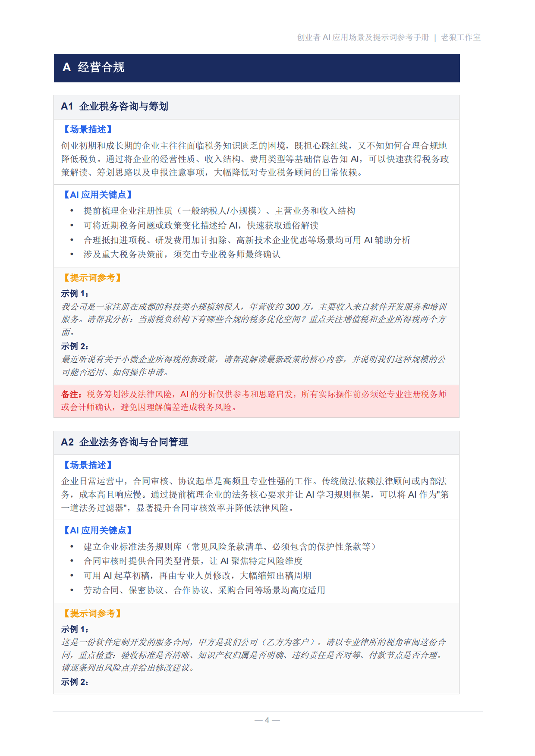The height and width of the screenshot is (756, 535).
Task: Click bullet 合同审核时提供合同类型背景
Action: pos(193,561)
